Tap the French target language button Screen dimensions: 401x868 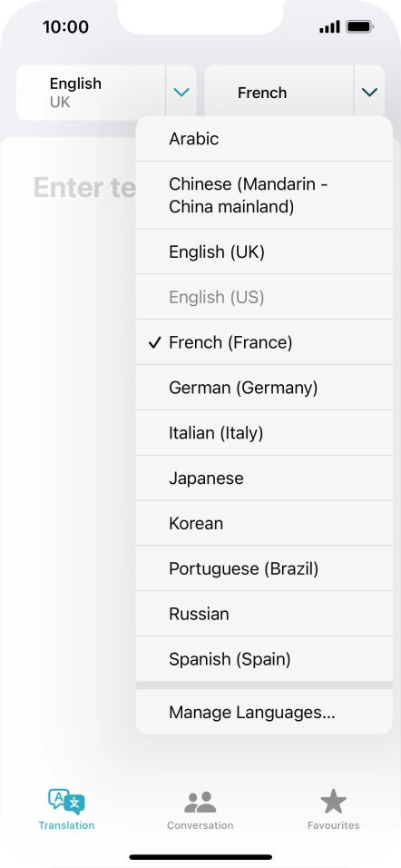279,93
